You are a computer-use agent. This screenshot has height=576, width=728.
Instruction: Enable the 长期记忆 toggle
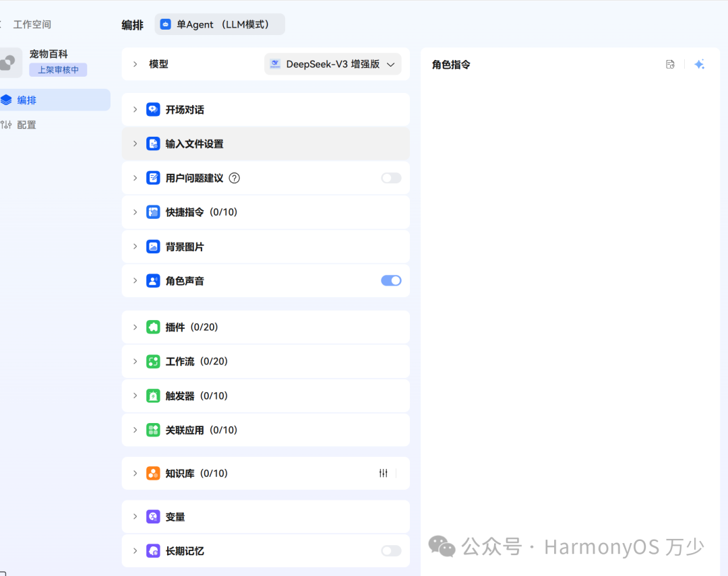point(391,551)
